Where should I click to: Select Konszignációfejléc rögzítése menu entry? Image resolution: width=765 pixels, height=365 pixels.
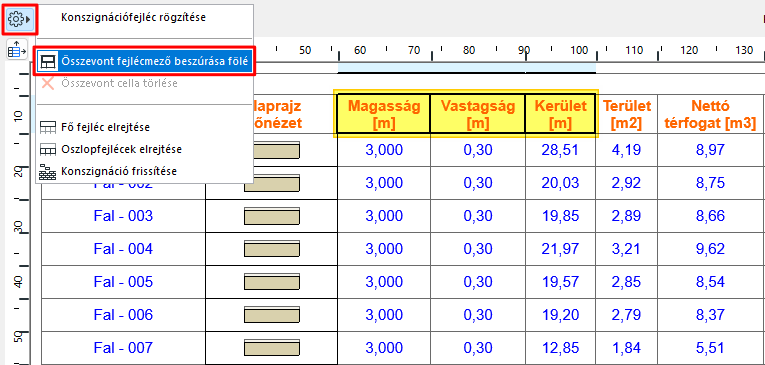point(133,18)
